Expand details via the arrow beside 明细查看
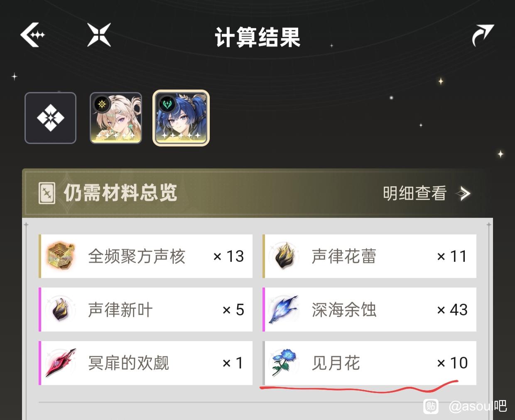This screenshot has width=515, height=420. (463, 193)
